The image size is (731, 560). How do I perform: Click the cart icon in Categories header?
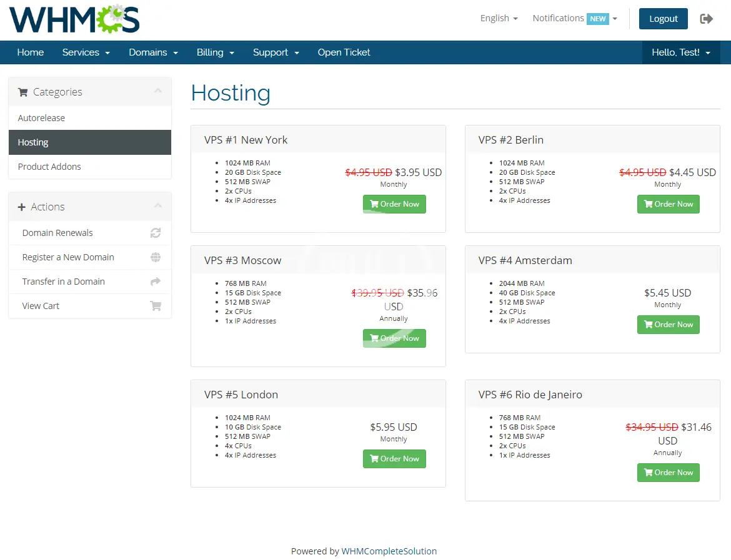[23, 92]
